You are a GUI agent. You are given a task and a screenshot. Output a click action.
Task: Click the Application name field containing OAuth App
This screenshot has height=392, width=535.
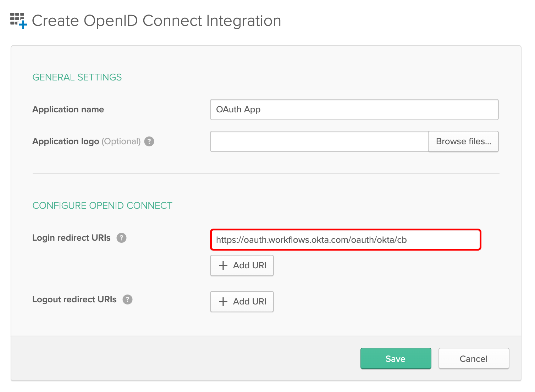pos(354,110)
